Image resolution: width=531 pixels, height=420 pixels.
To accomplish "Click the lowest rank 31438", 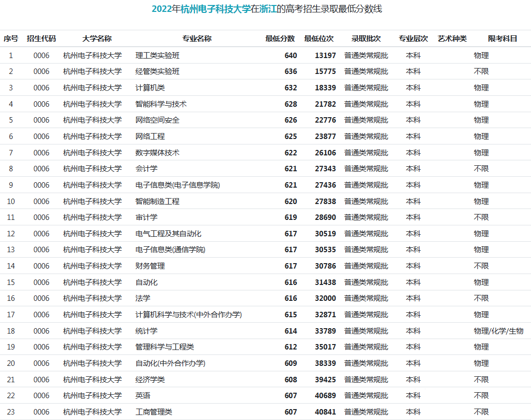I will click(325, 282).
